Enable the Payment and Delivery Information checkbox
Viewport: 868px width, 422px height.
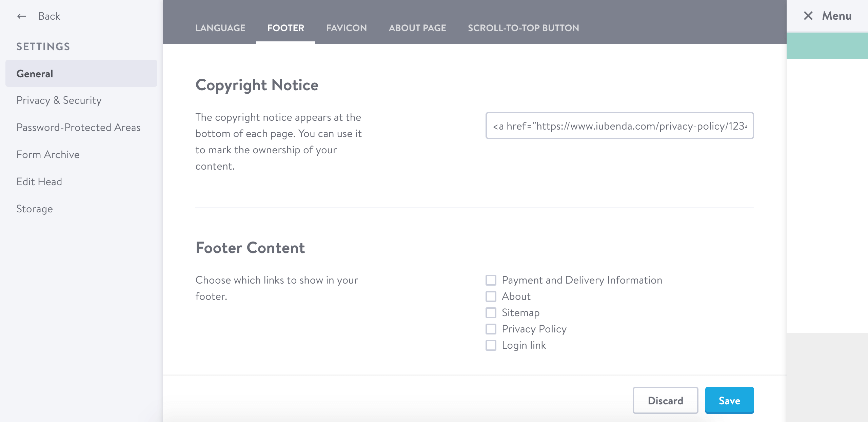click(491, 280)
